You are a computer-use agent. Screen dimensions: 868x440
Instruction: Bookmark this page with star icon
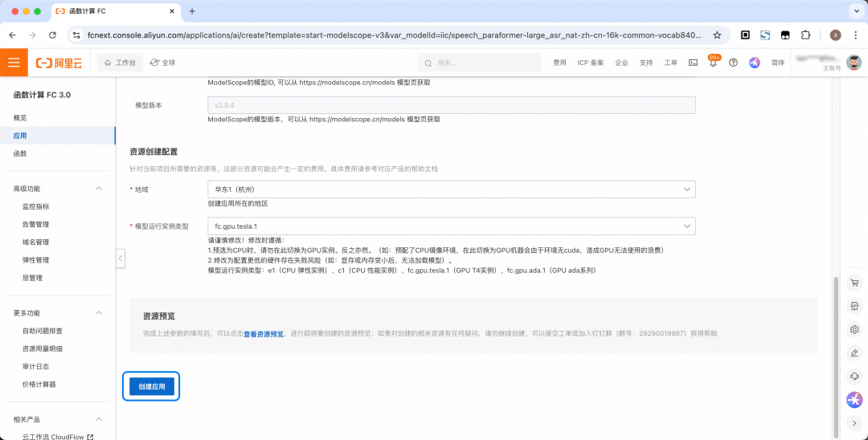(x=717, y=35)
